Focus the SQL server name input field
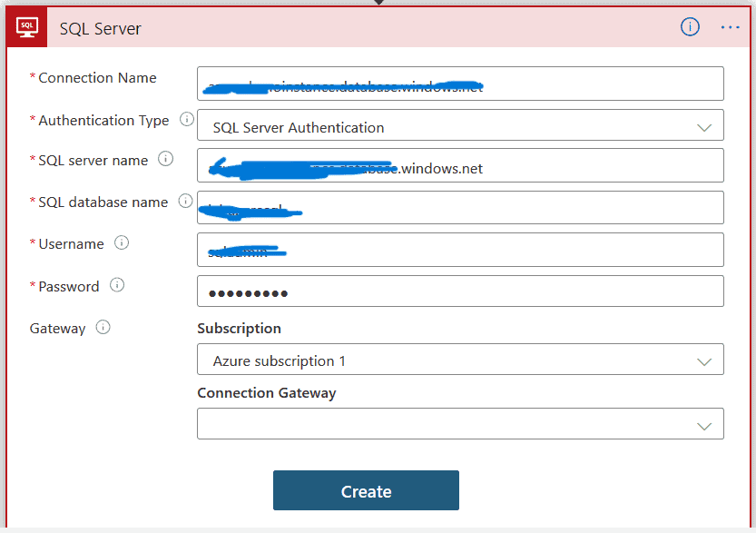Image resolution: width=756 pixels, height=533 pixels. [460, 165]
